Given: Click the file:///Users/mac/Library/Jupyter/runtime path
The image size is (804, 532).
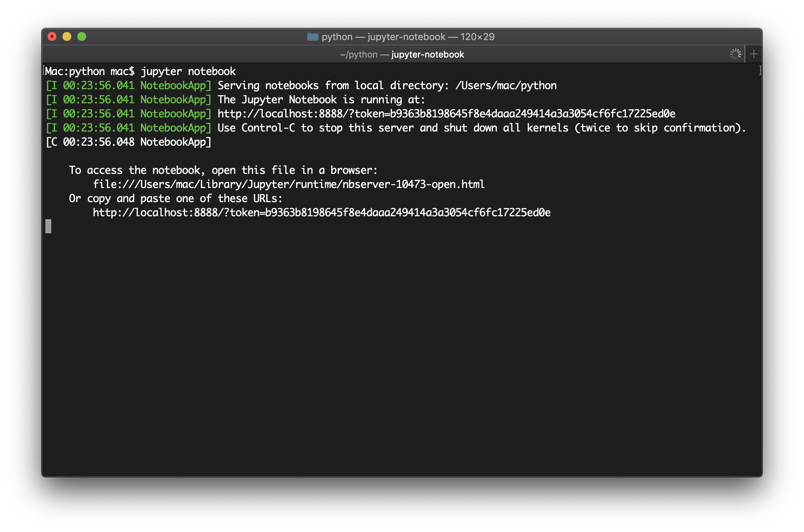Looking at the screenshot, I should pos(289,184).
